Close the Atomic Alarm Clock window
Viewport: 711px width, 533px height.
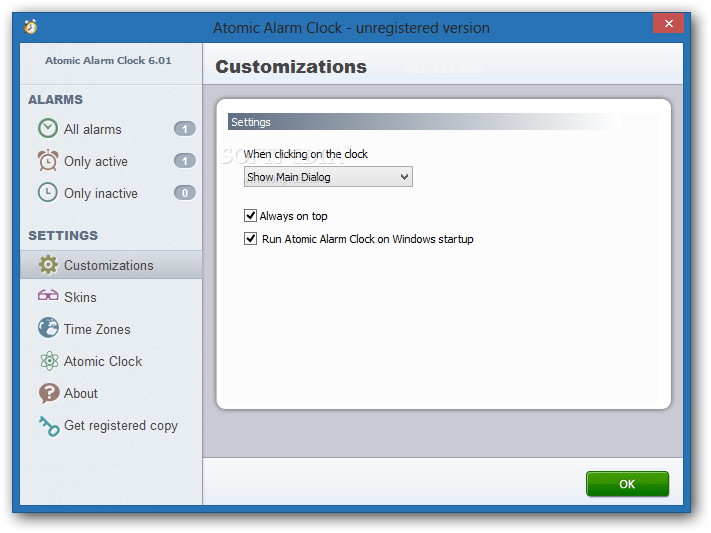coord(668,23)
